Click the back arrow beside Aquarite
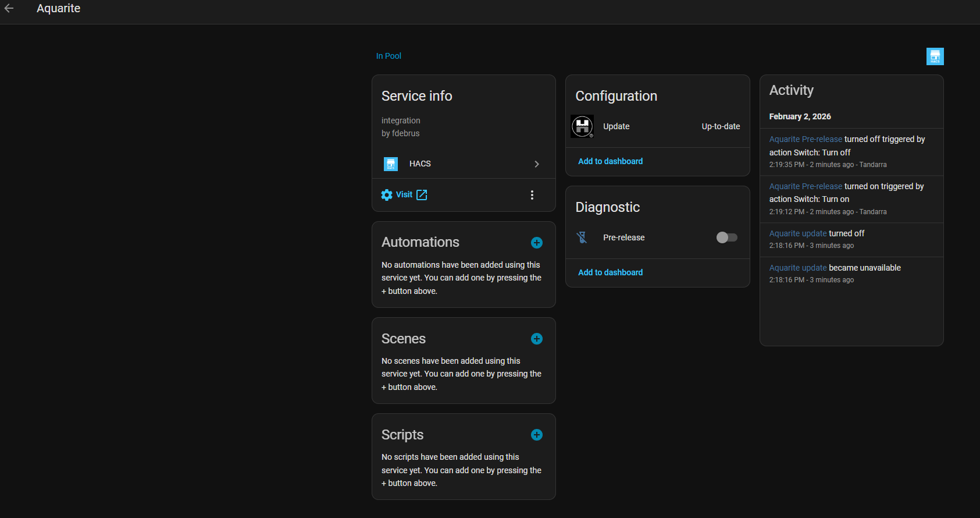Viewport: 980px width, 518px height. [x=9, y=8]
